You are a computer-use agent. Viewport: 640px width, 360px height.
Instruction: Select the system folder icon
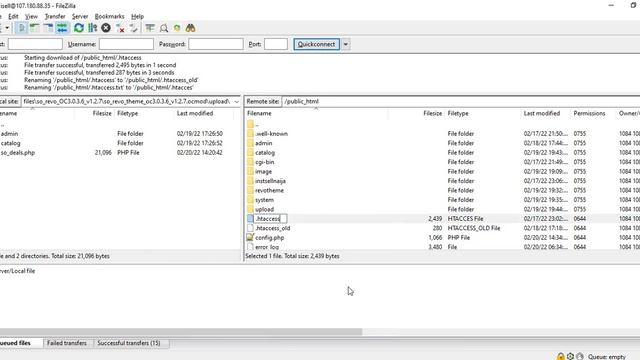250,200
